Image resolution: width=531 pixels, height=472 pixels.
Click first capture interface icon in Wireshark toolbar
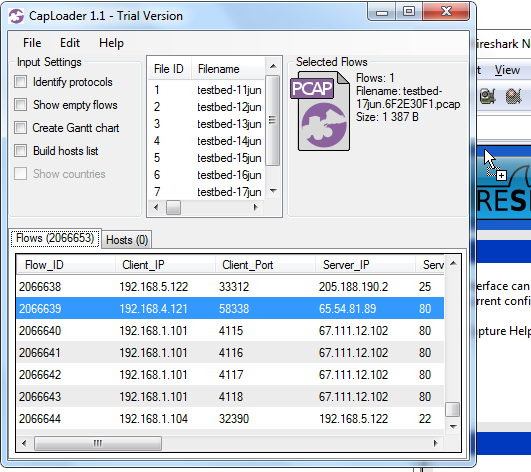(x=488, y=96)
